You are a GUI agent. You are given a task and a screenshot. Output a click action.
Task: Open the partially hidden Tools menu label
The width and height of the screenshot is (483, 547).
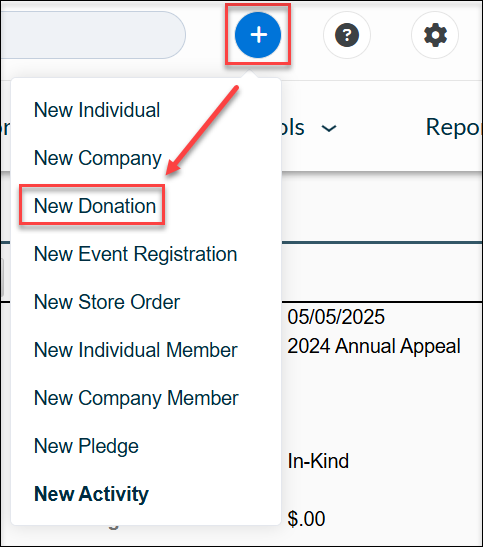[x=292, y=127]
